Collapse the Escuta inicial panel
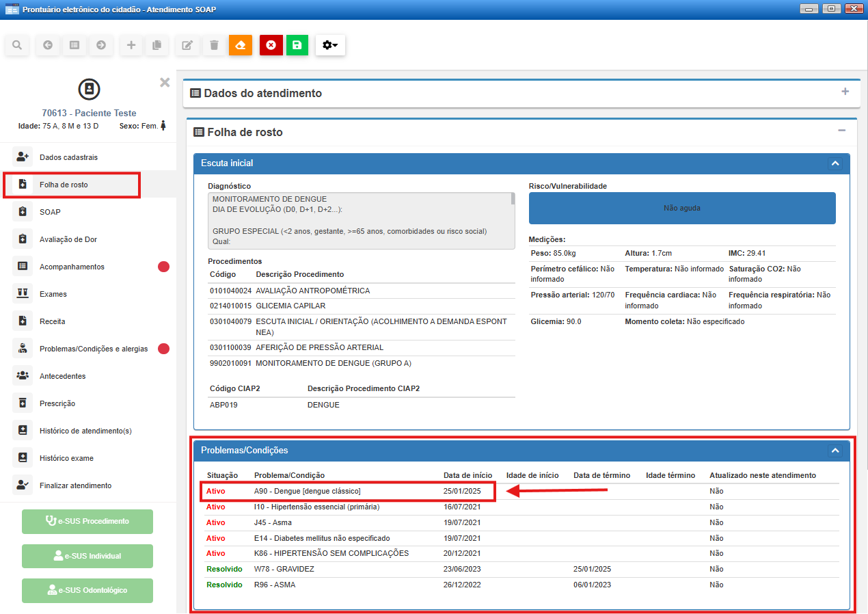 834,163
